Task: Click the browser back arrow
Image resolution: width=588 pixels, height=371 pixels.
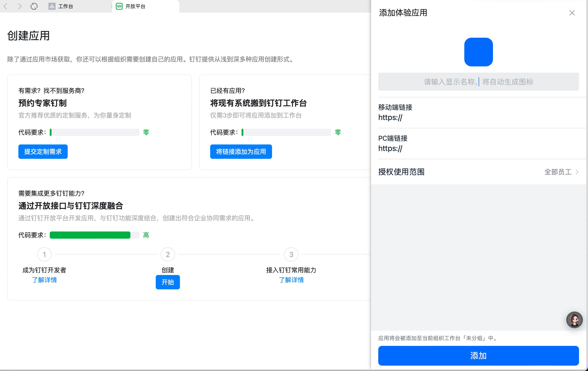Action: click(x=5, y=6)
